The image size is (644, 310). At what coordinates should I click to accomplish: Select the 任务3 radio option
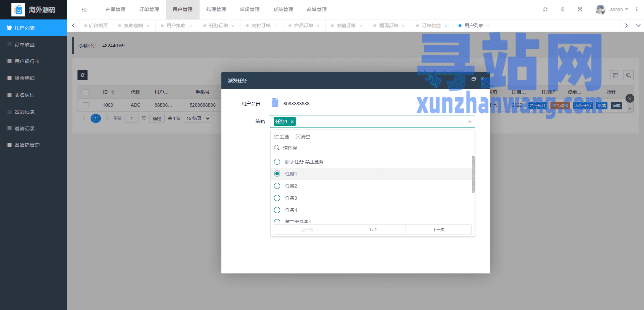pyautogui.click(x=277, y=198)
